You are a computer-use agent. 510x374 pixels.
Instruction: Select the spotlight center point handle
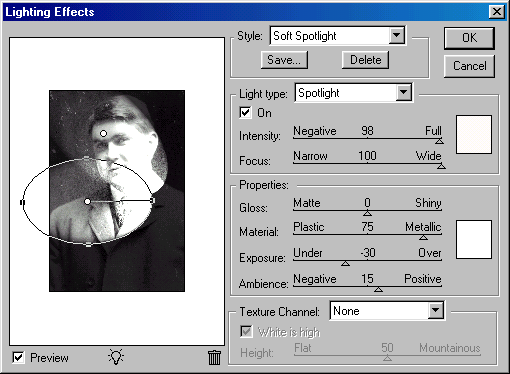point(87,201)
